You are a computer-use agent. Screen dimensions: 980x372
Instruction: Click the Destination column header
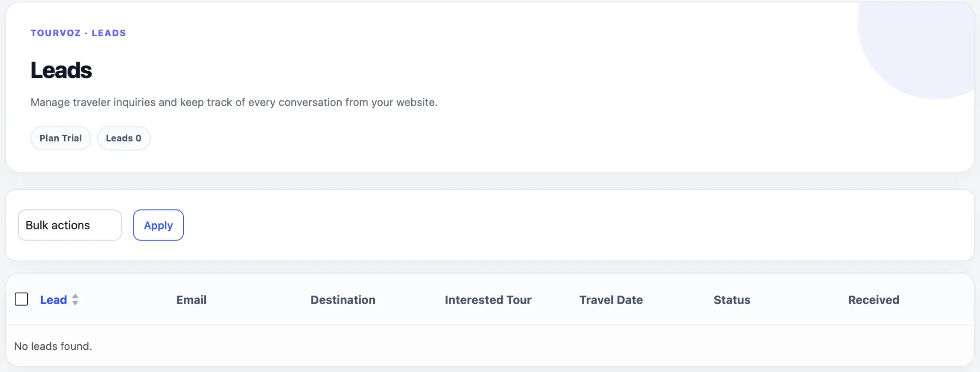[x=343, y=300]
